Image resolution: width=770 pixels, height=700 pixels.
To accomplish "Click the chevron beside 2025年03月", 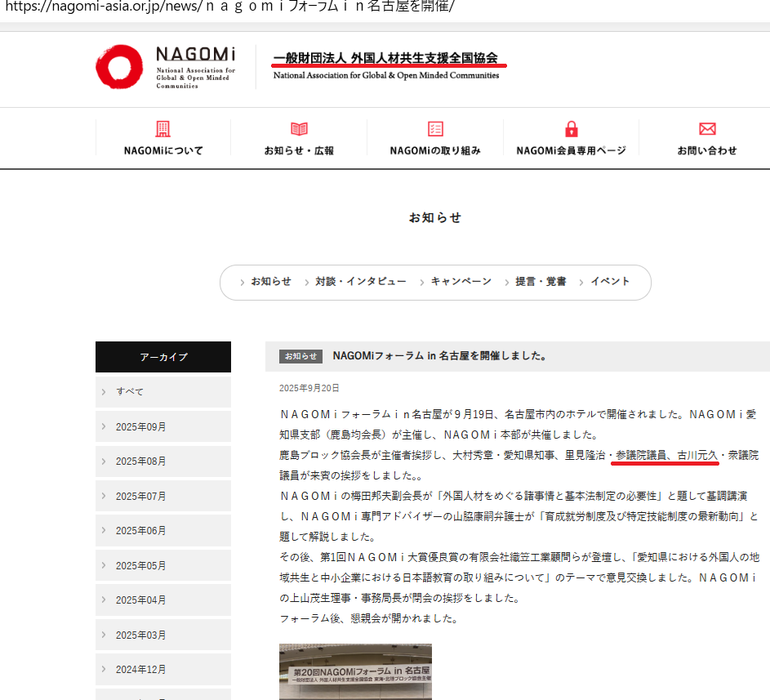I will pos(104,634).
